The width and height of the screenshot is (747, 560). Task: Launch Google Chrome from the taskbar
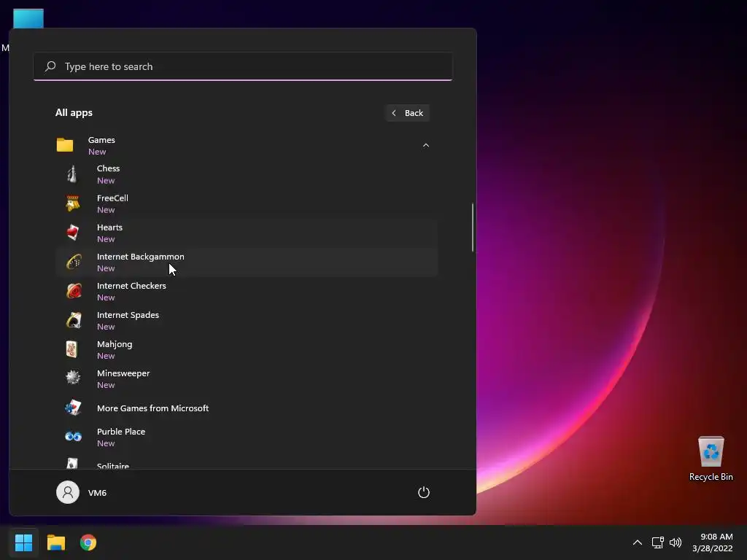tap(88, 542)
